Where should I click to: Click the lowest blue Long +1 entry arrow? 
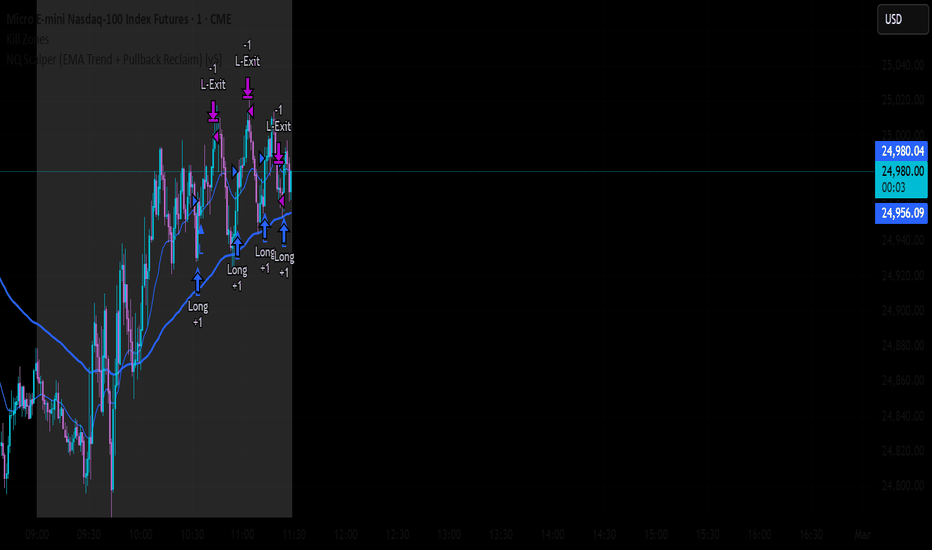coord(198,281)
